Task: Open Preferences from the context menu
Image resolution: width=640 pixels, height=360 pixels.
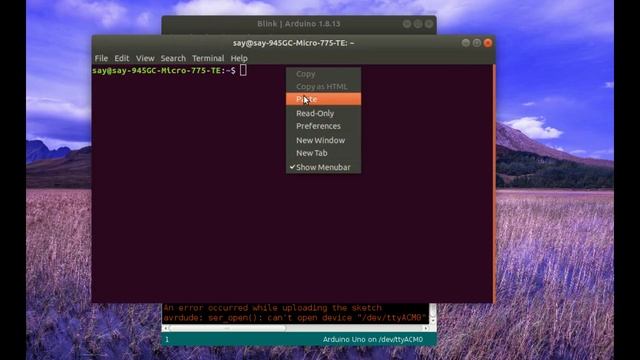Action: coord(323,126)
